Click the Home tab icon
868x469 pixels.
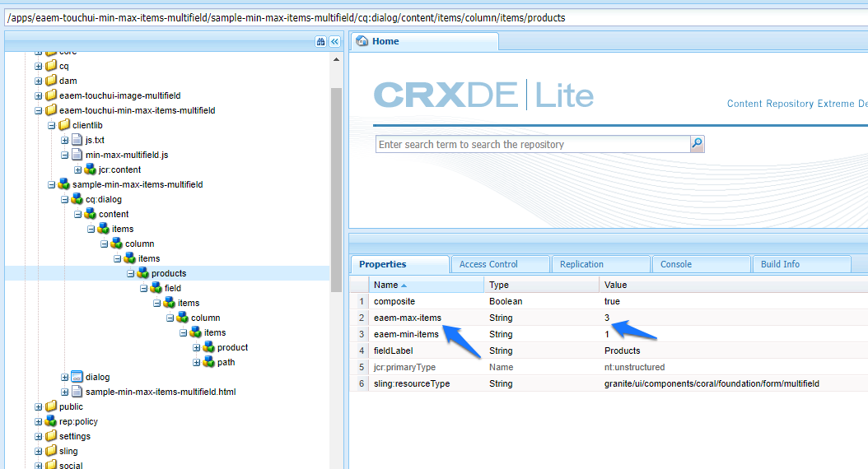pos(362,41)
